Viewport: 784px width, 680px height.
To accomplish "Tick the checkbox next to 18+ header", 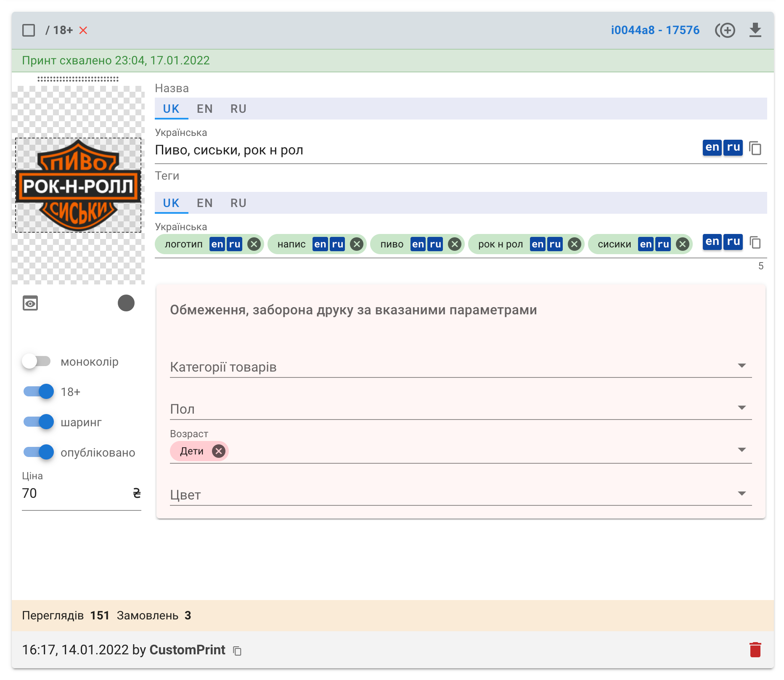I will [29, 30].
